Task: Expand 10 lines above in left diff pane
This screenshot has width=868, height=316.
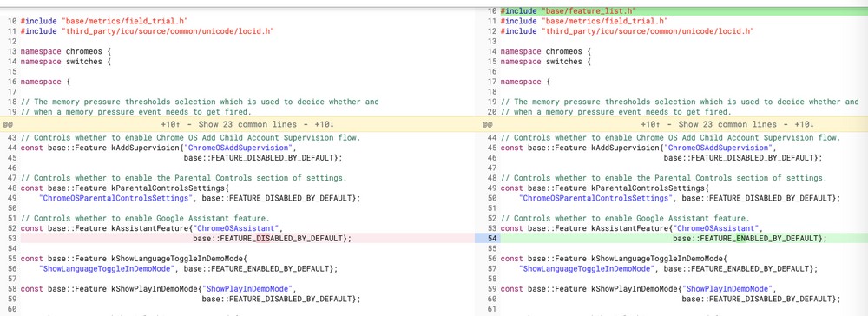Action: click(169, 124)
